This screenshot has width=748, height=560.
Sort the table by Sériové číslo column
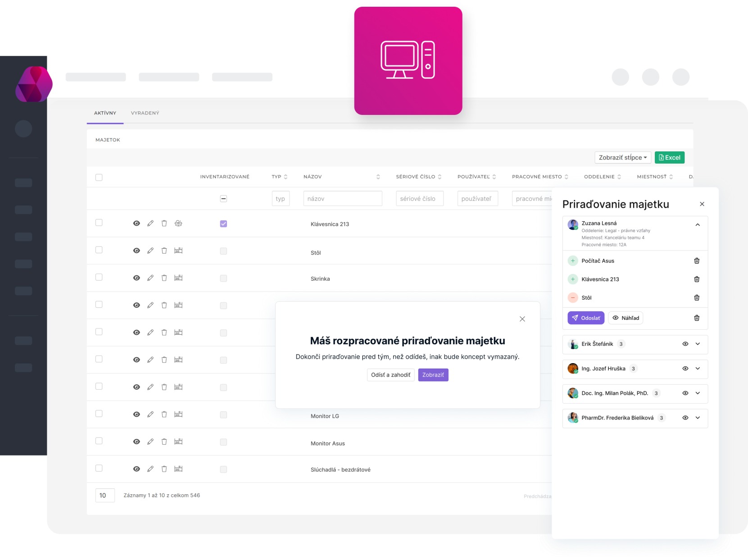pyautogui.click(x=440, y=177)
